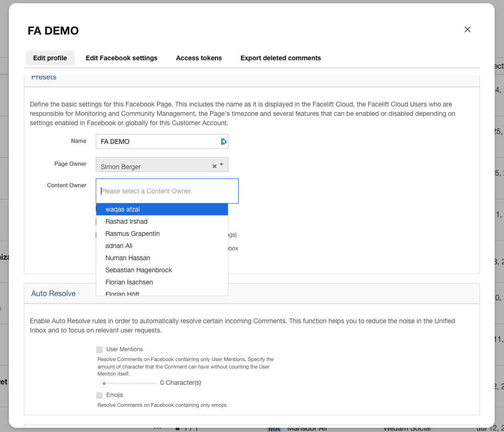
Task: Click the Auto Resolve section heading
Action: click(x=53, y=293)
